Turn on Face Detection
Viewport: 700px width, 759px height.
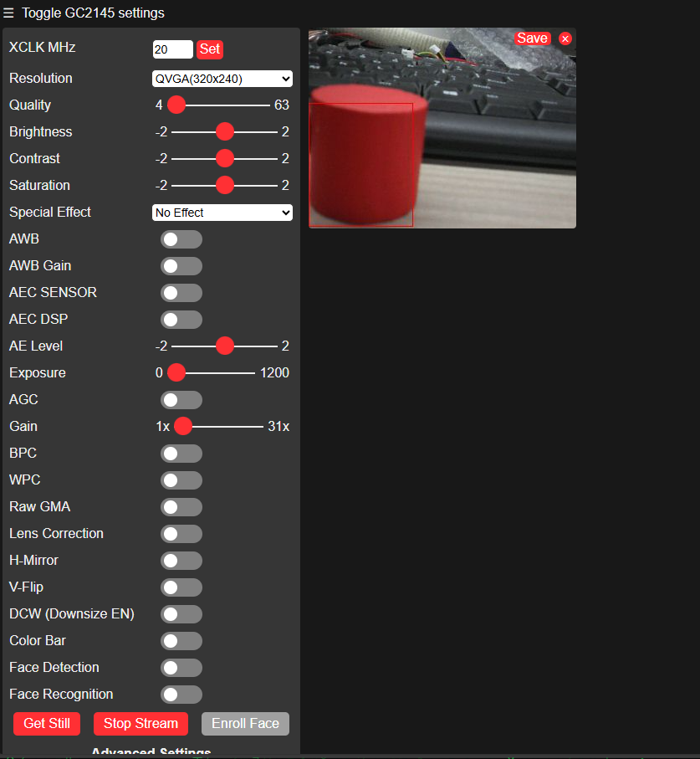coord(181,668)
